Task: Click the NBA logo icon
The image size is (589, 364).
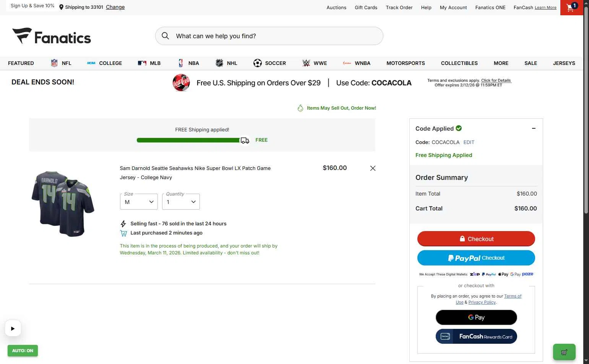Action: click(x=181, y=63)
